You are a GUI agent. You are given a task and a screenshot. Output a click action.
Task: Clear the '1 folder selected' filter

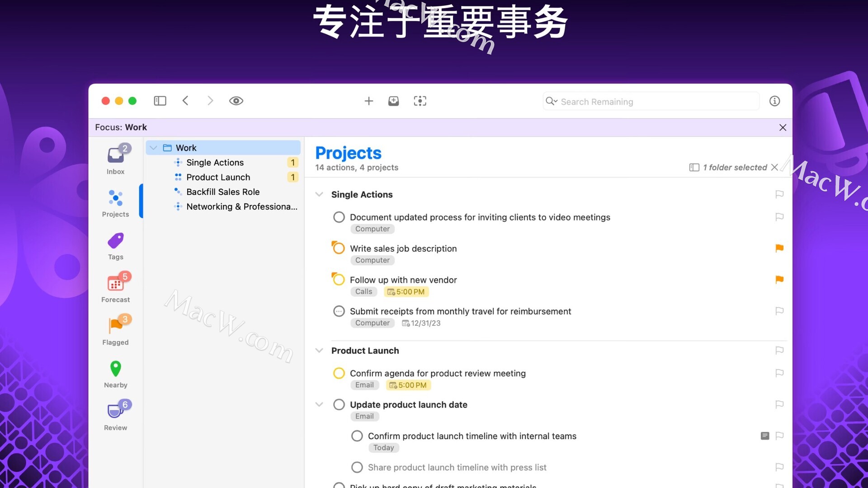(774, 167)
